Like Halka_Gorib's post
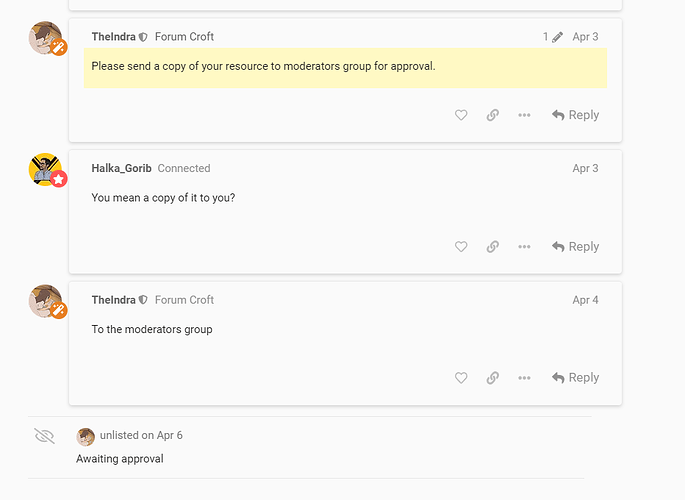 click(x=461, y=247)
